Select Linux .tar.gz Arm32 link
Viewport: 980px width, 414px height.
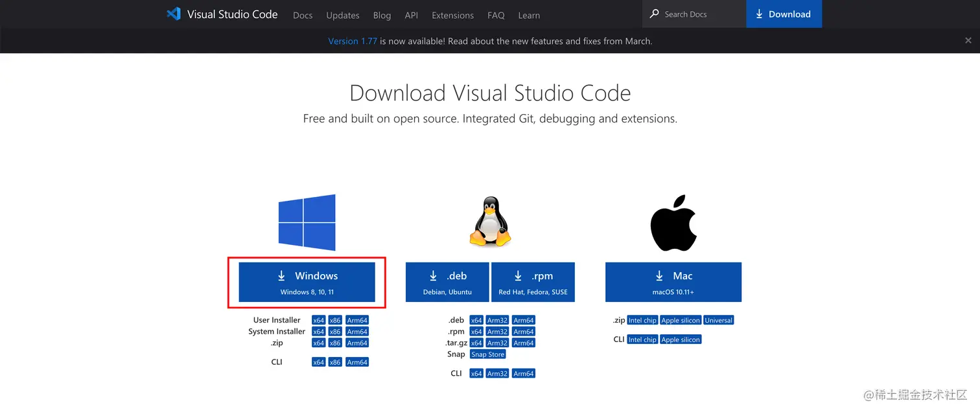[497, 343]
